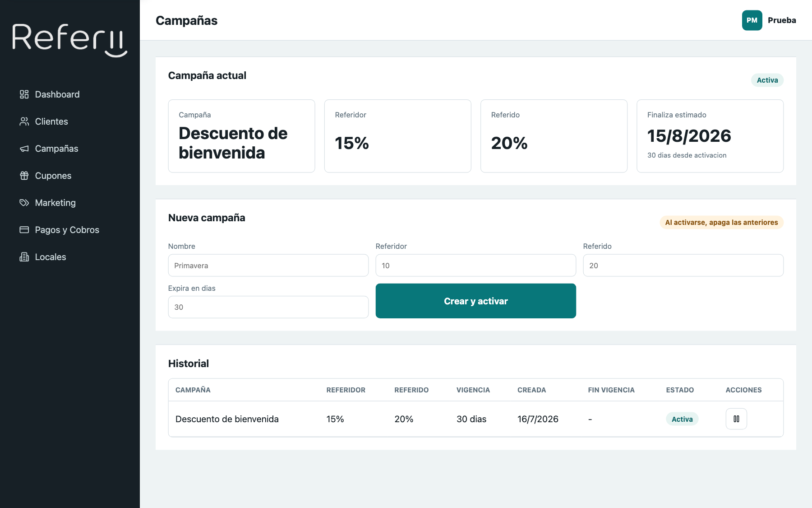Viewport: 812px width, 508px height.
Task: Focus the Referidor percentage input in Nueva campaña
Action: 475,266
